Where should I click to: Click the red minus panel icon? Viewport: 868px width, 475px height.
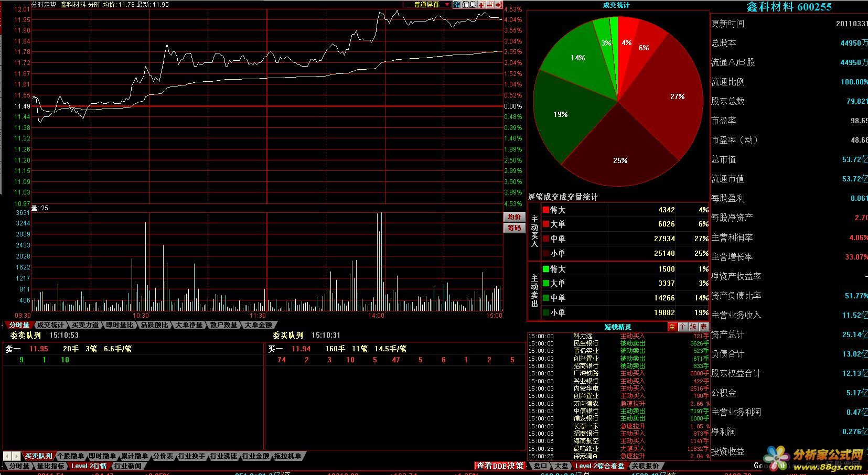point(489,5)
